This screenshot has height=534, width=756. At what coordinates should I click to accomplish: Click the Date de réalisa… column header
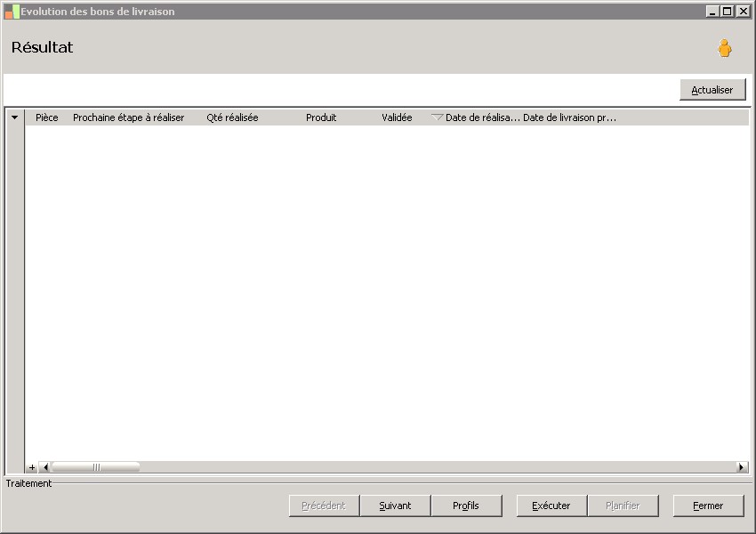coord(483,117)
